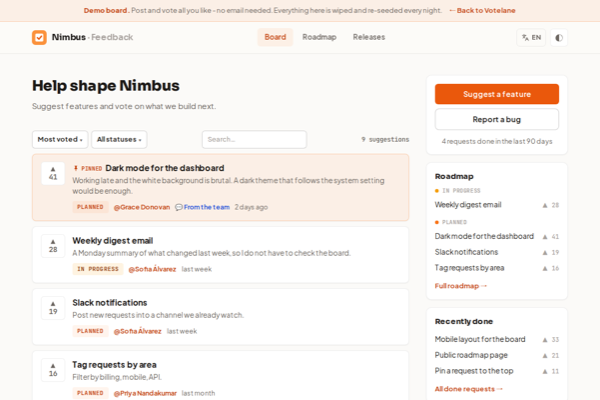Open the All done requests link
The width and height of the screenshot is (600, 400).
tap(468, 389)
